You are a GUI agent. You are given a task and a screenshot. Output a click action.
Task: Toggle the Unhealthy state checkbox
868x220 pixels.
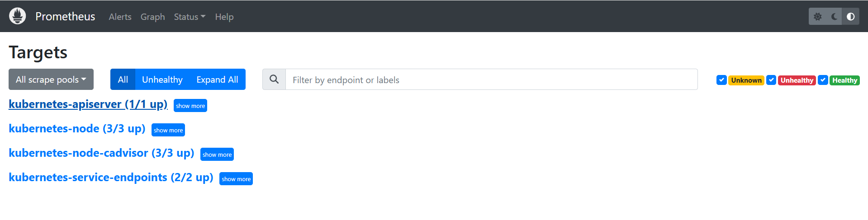pyautogui.click(x=771, y=80)
